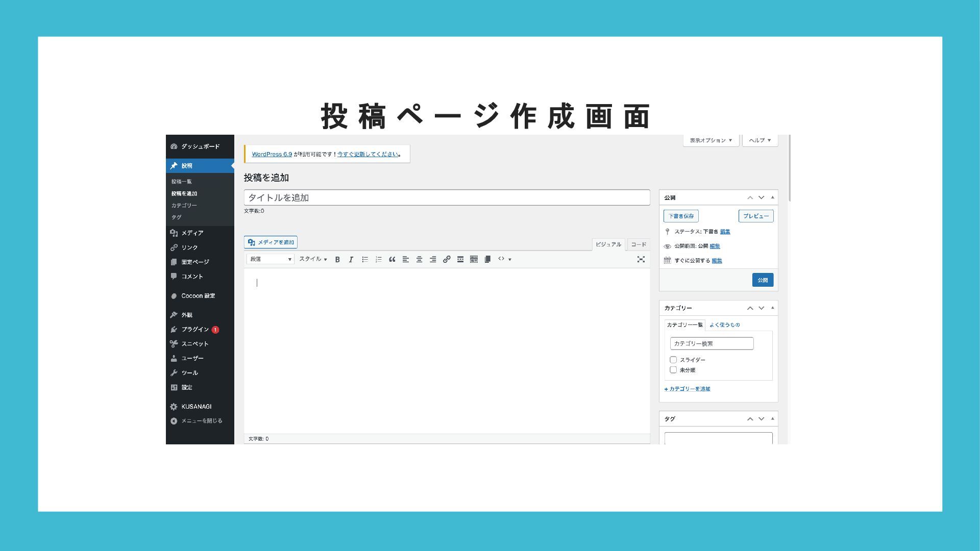Click the カテゴリーを追加 link

click(688, 389)
